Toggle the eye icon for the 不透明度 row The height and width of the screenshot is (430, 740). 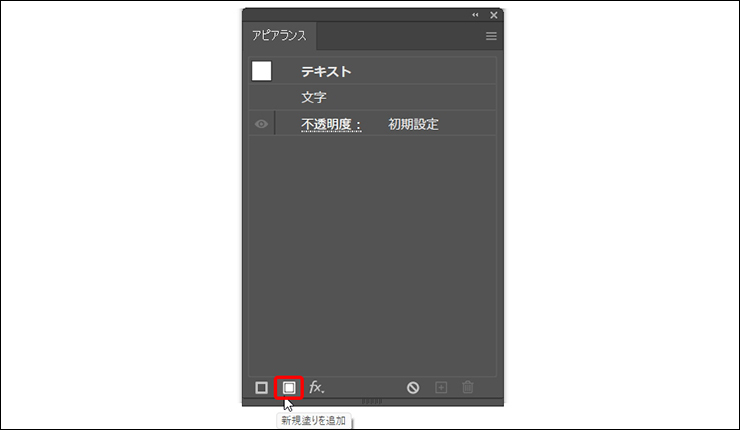(261, 124)
